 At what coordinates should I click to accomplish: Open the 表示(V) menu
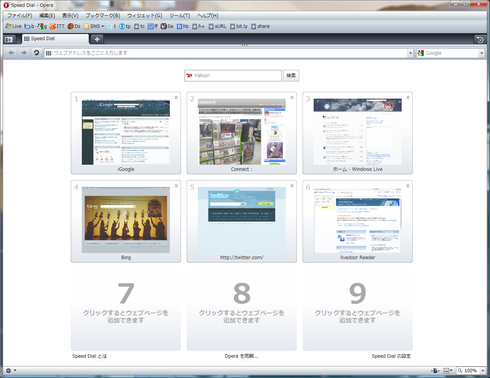tap(70, 16)
